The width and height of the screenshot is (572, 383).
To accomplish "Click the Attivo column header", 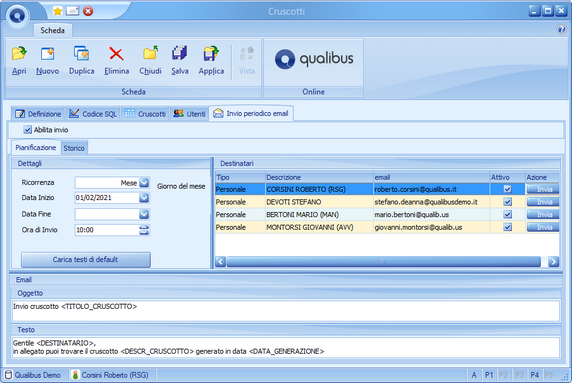I will tap(507, 177).
